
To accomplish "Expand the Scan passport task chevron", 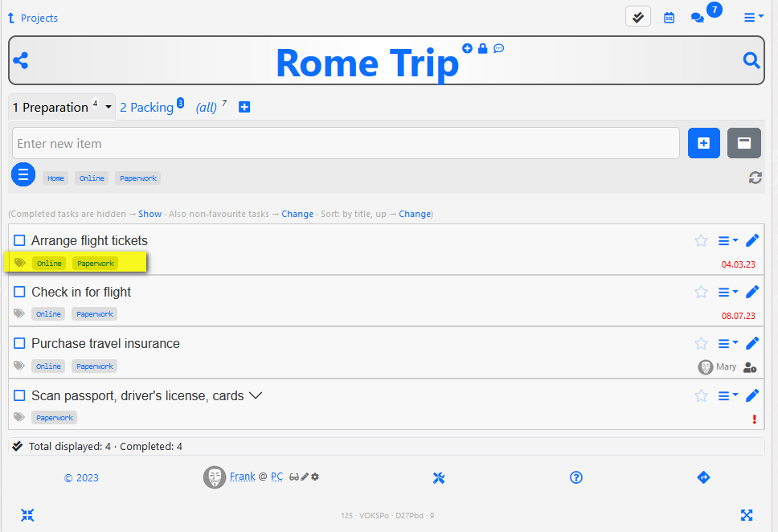I will coord(256,395).
